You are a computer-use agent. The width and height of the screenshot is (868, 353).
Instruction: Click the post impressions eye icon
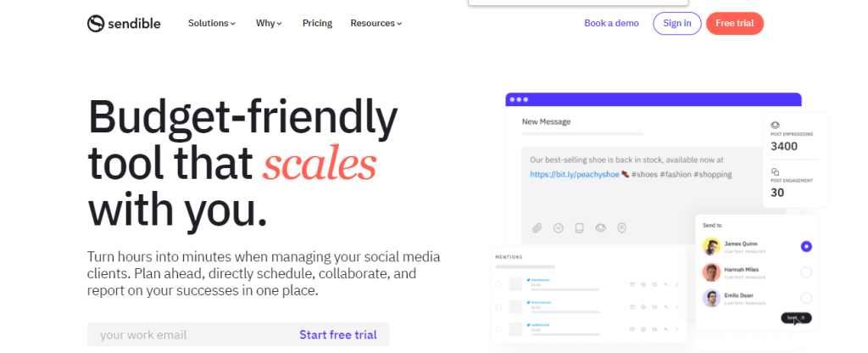point(775,125)
